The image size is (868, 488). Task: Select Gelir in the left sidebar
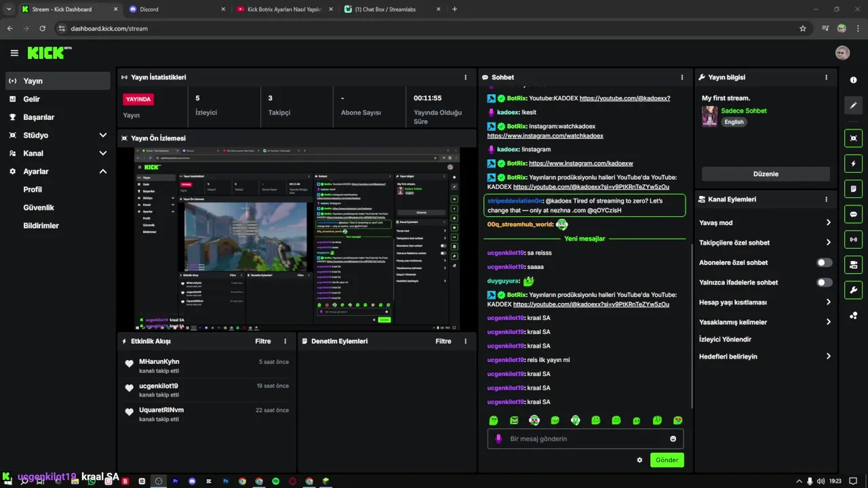click(x=58, y=99)
